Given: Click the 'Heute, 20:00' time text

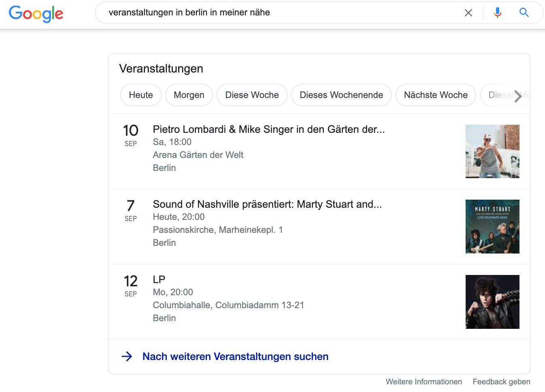Looking at the screenshot, I should pos(179,217).
